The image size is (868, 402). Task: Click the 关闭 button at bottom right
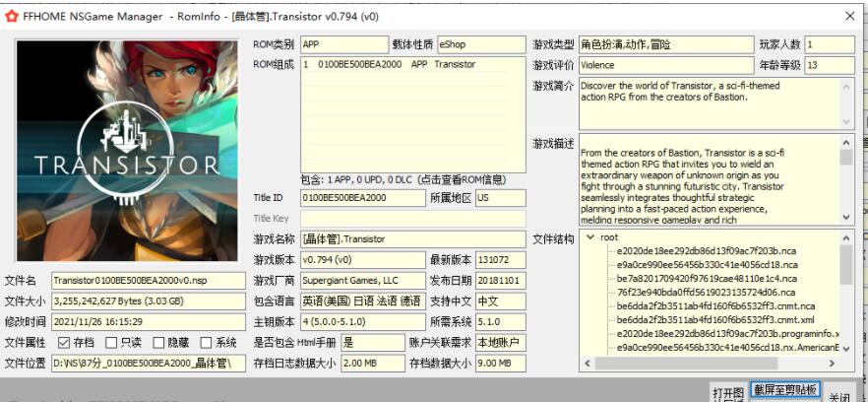[839, 394]
